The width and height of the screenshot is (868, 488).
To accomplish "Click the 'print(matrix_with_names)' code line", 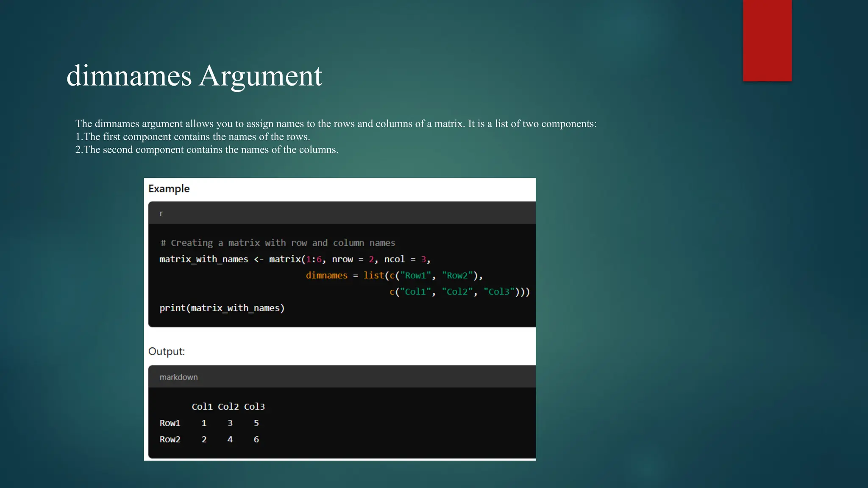I will tap(222, 308).
